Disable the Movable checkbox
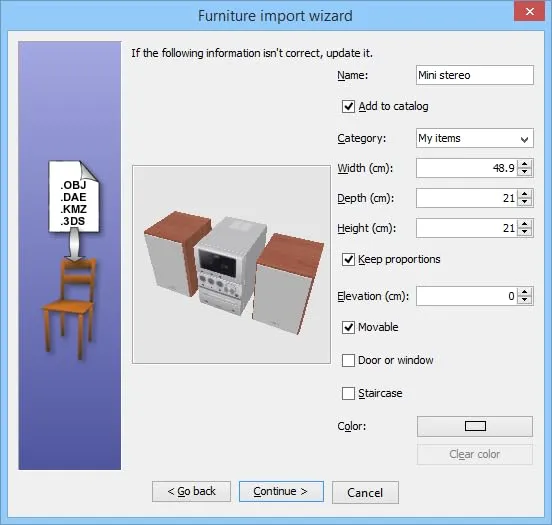Screen dimensions: 552x525 348,327
